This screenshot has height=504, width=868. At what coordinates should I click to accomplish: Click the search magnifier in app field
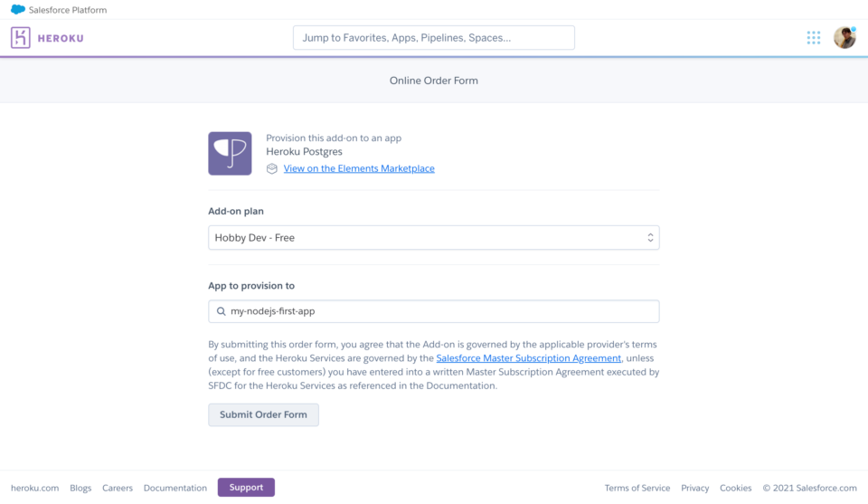pos(221,311)
